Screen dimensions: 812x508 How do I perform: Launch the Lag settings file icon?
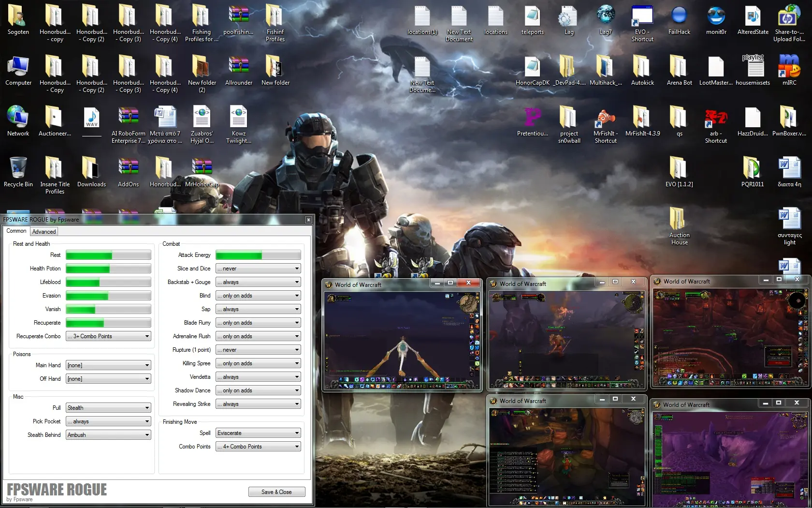pyautogui.click(x=569, y=20)
